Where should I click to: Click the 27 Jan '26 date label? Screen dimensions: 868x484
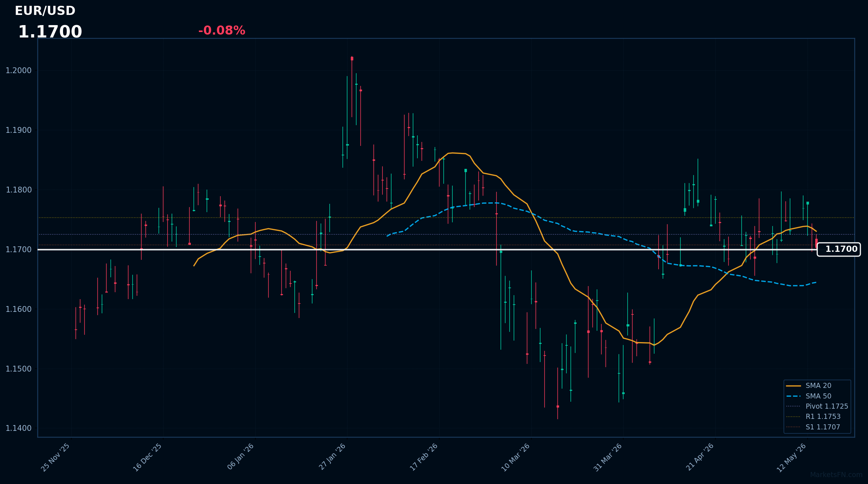tap(332, 457)
